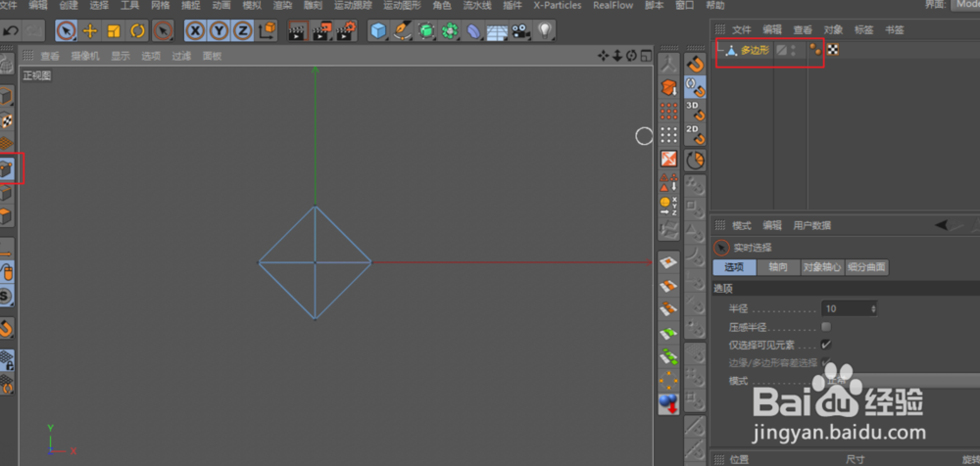Viewport: 980px width, 466px height.
Task: Click the S solo button on left palette
Action: 6,296
